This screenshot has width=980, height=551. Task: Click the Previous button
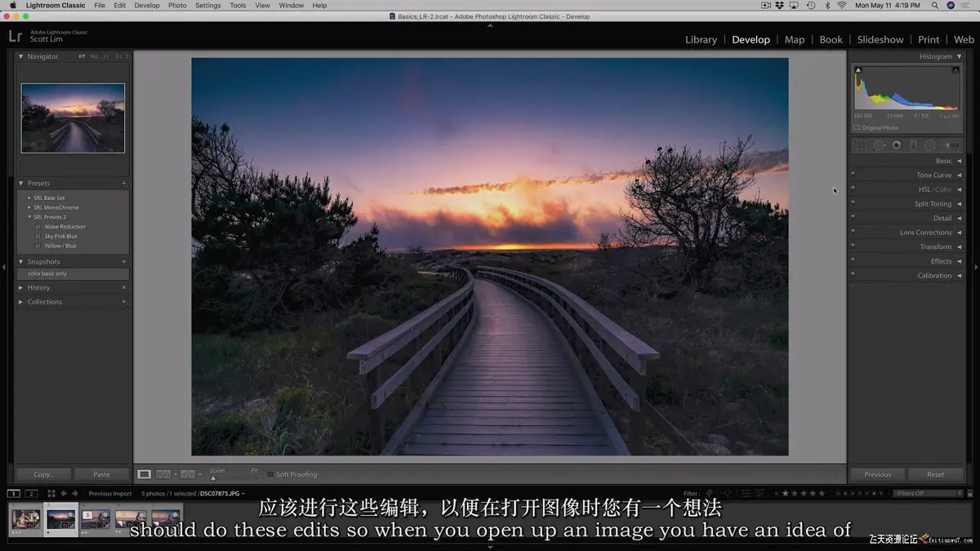tap(878, 474)
